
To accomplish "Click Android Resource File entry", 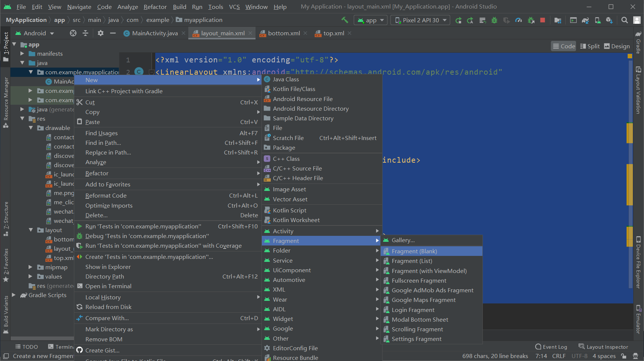I will click(x=322, y=99).
